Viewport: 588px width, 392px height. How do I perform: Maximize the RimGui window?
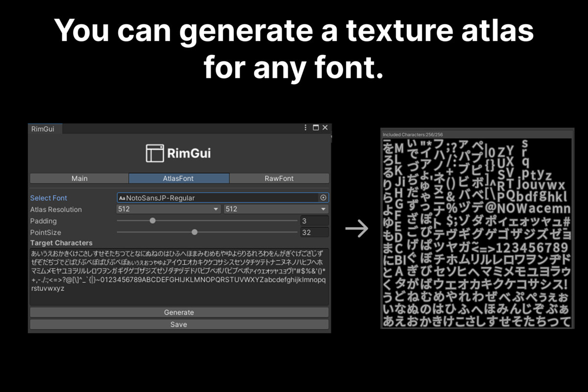316,128
